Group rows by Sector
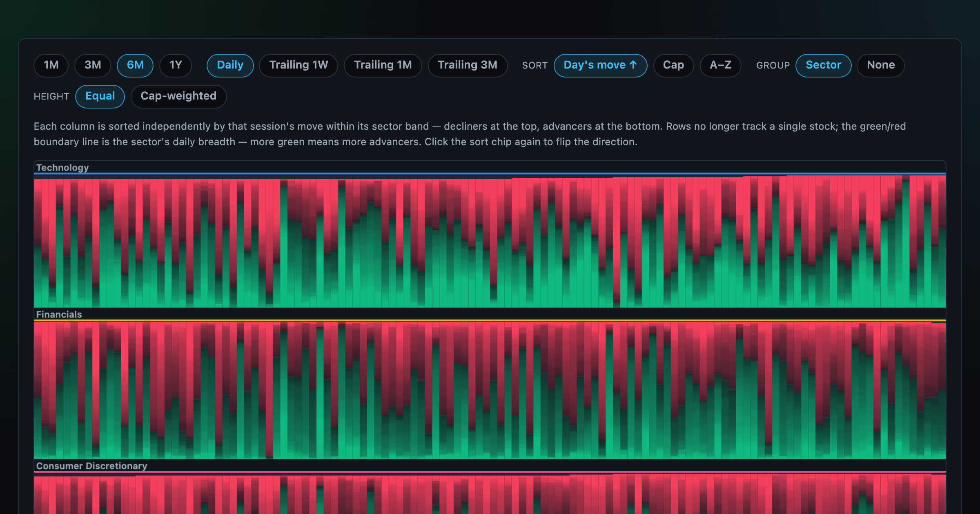Viewport: 980px width, 514px height. pyautogui.click(x=823, y=65)
